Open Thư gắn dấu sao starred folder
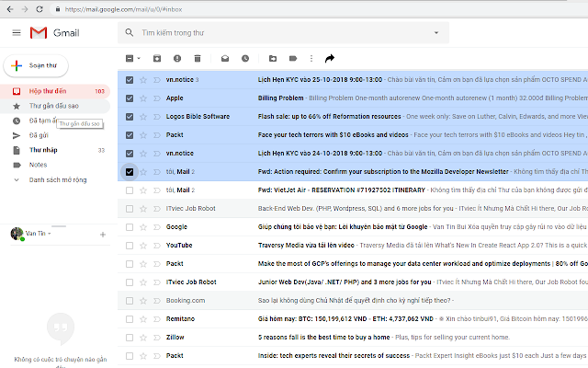The image size is (588, 368). (55, 106)
